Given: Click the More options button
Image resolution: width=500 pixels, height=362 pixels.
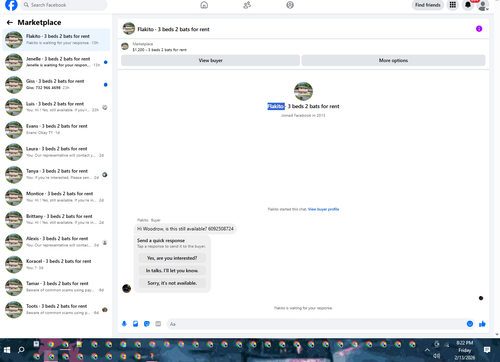Looking at the screenshot, I should click(x=393, y=60).
